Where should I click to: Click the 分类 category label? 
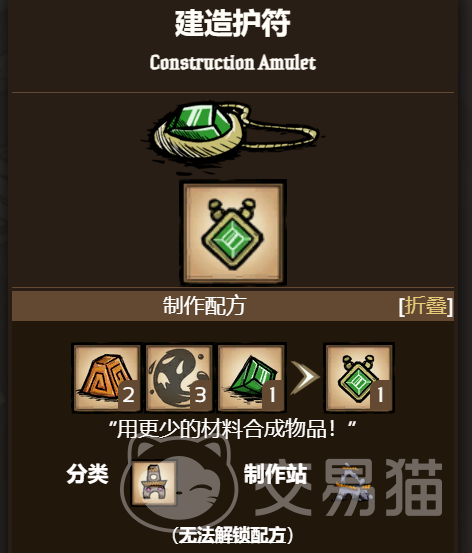pos(87,474)
